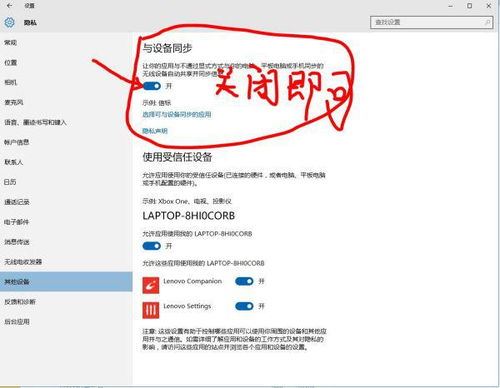
Task: Toggle 允许应用使用我的 LAPTOP-8HI0CORB switch
Action: (x=152, y=246)
